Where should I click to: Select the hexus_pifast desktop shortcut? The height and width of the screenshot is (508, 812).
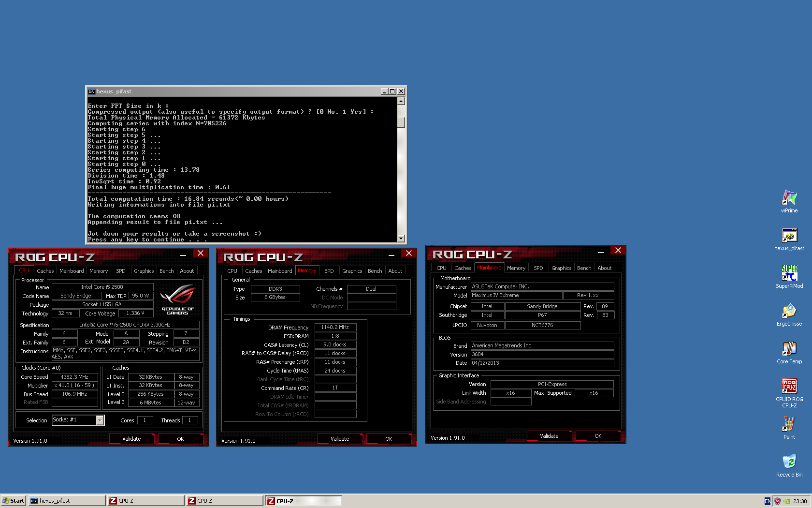[789, 239]
